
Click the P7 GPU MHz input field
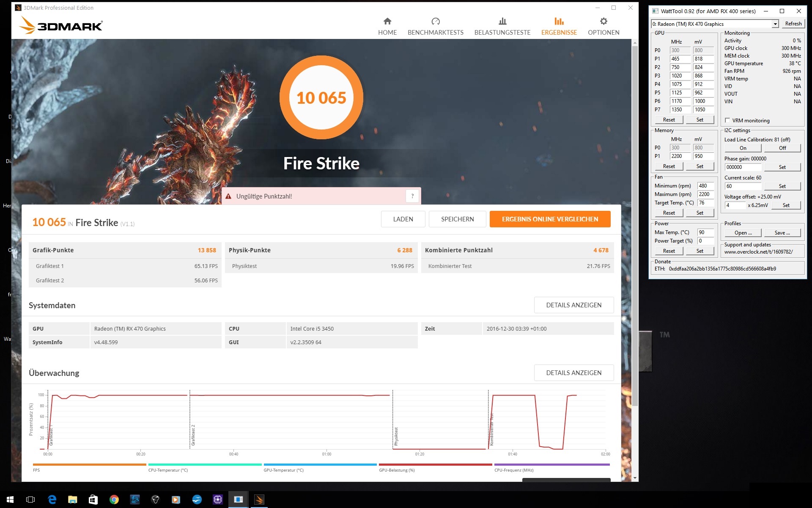679,110
